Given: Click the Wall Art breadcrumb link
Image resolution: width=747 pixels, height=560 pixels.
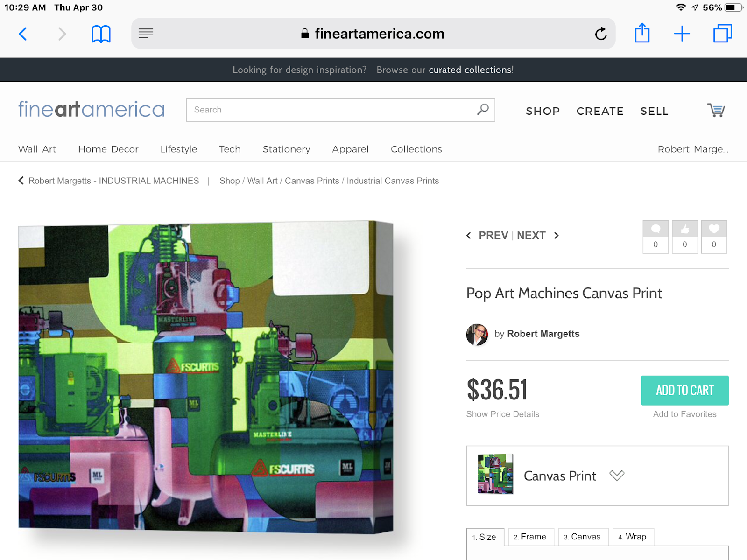Looking at the screenshot, I should [262, 181].
